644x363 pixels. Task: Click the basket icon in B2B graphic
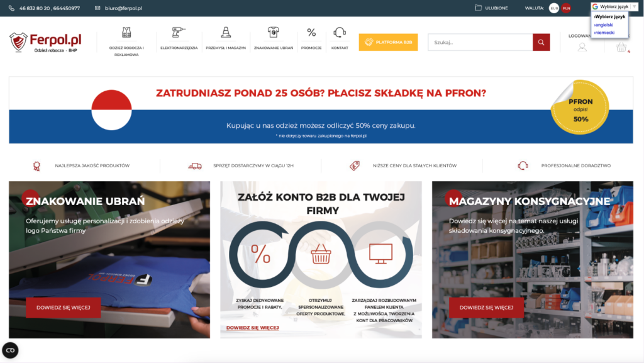(x=321, y=254)
